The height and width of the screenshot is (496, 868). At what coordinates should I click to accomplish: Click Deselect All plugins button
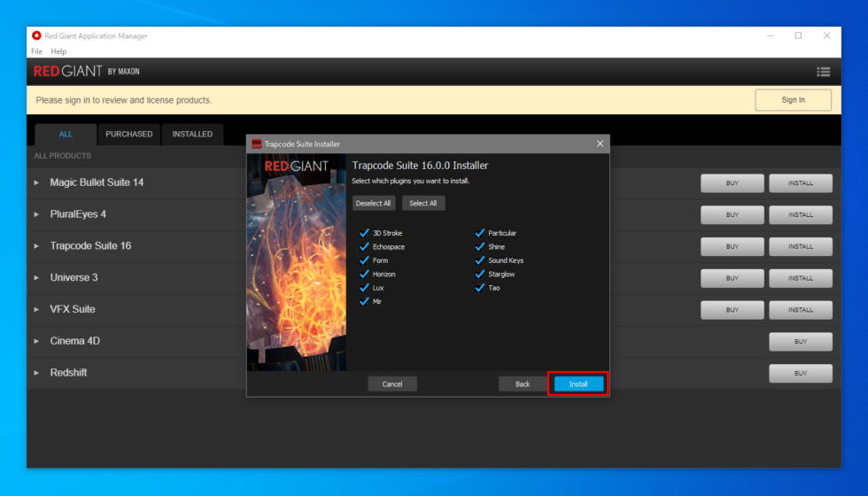coord(374,203)
